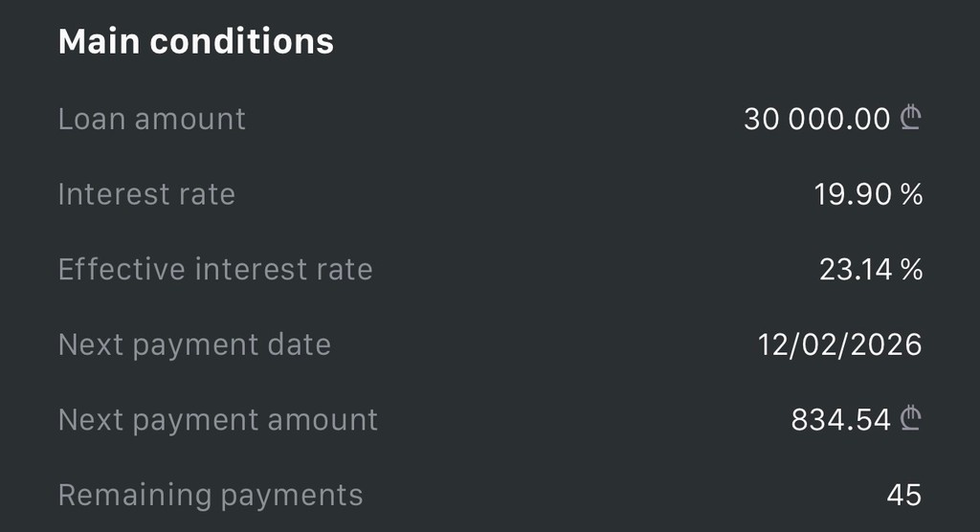This screenshot has height=532, width=980.
Task: Click the Remaining payments label
Action: tap(211, 495)
